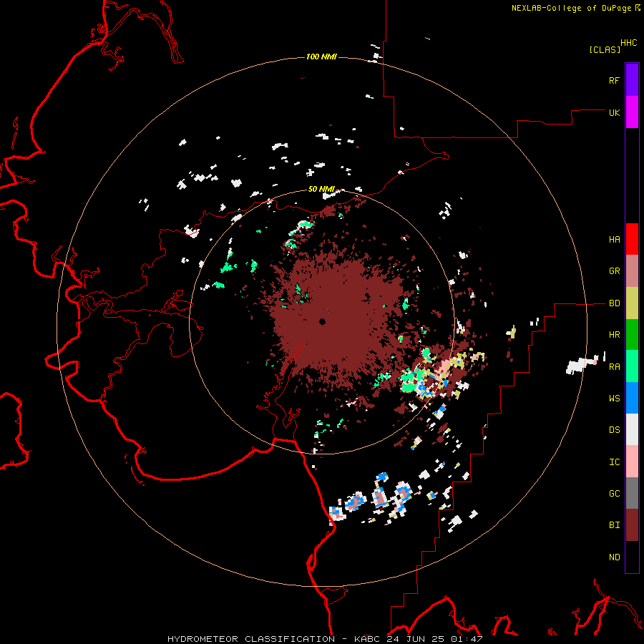The image size is (644, 644).
Task: Click the GR text label in the legend
Action: (615, 271)
